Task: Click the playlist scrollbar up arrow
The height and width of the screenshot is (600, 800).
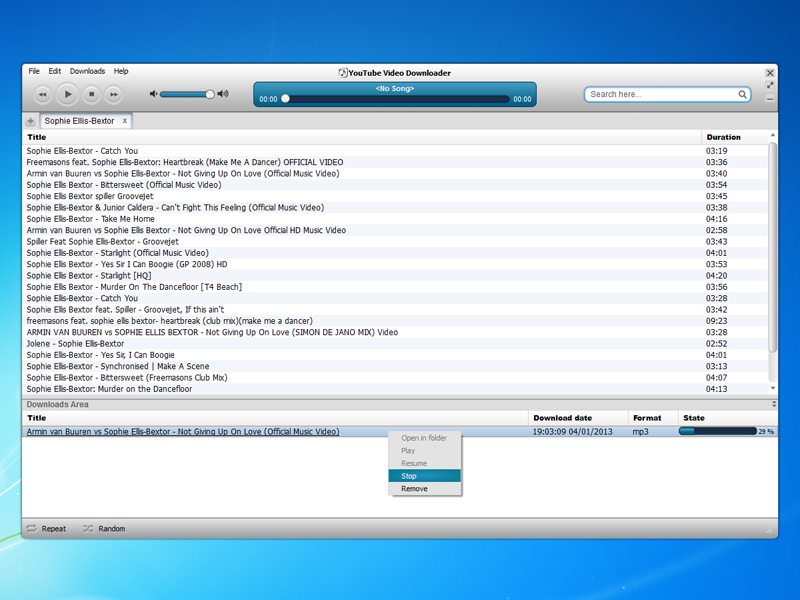Action: 773,135
